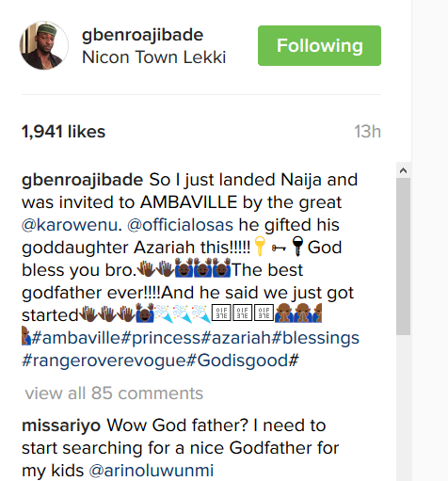Open the @officialosas mention
Viewport: 448px width, 481px height.
(x=180, y=225)
